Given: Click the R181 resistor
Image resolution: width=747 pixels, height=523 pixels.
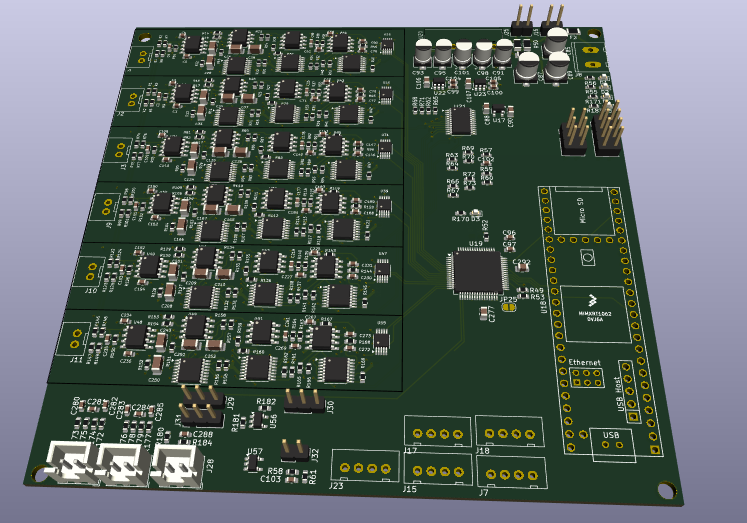Looking at the screenshot, I should (244, 422).
